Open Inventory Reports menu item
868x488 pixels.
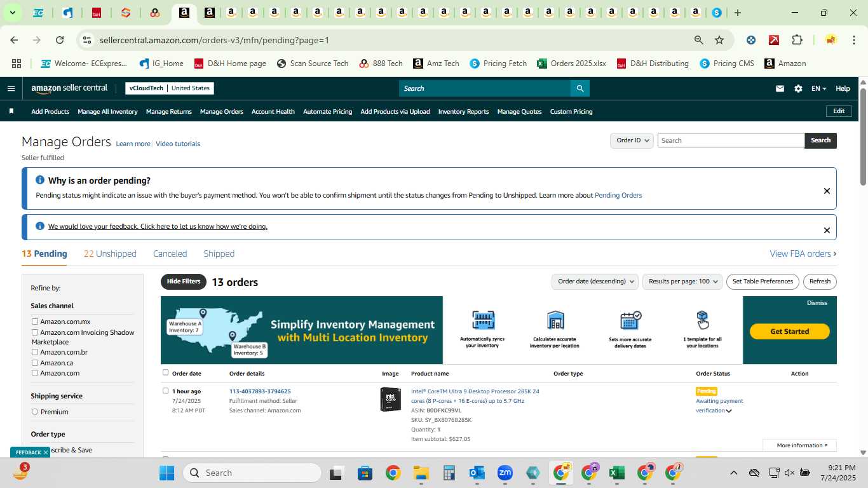tap(464, 112)
